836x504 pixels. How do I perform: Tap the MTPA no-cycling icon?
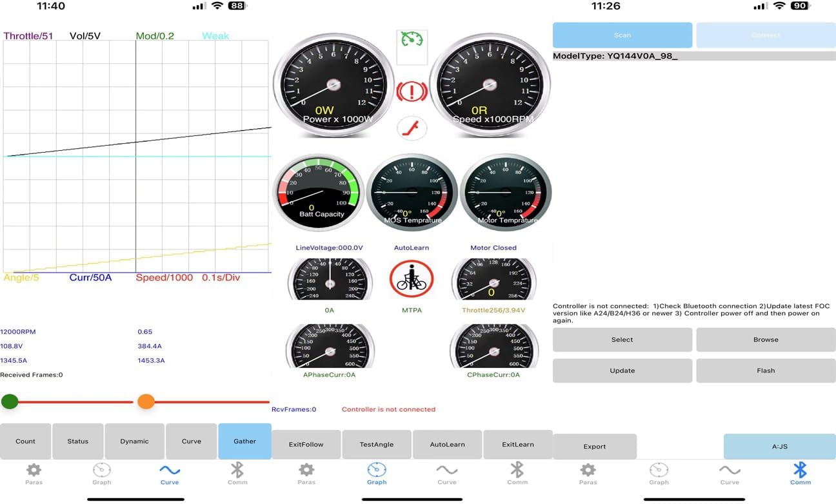(x=412, y=279)
